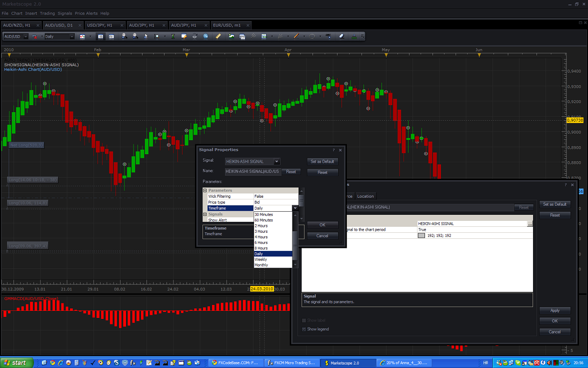Close the EUR/USD, m1 chart tab
Image resolution: width=588 pixels, height=368 pixels.
click(x=248, y=25)
